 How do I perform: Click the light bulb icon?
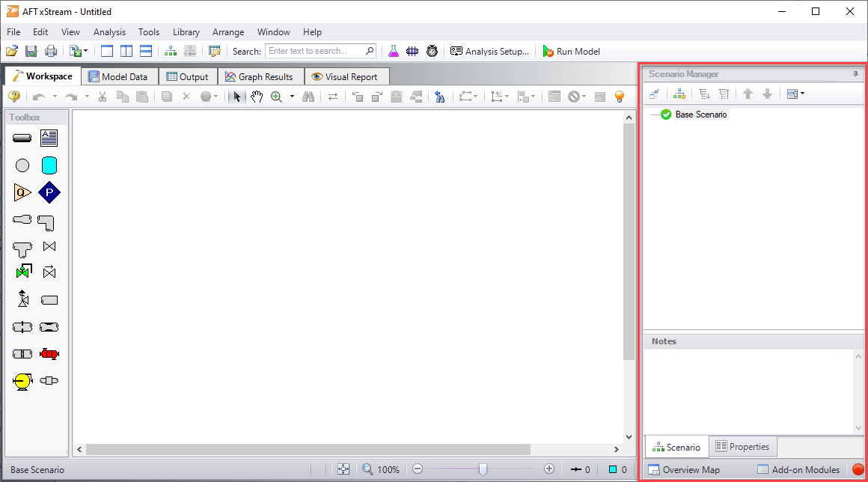620,97
